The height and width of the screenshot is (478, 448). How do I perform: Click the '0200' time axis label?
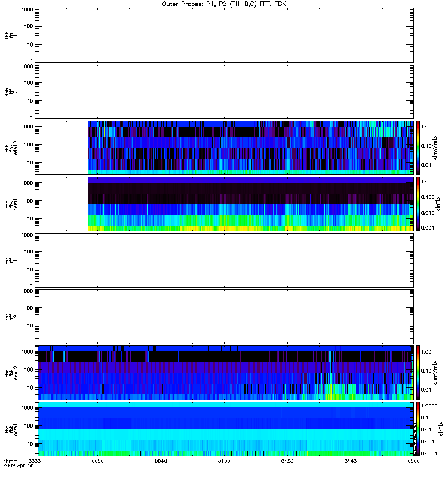point(413,461)
